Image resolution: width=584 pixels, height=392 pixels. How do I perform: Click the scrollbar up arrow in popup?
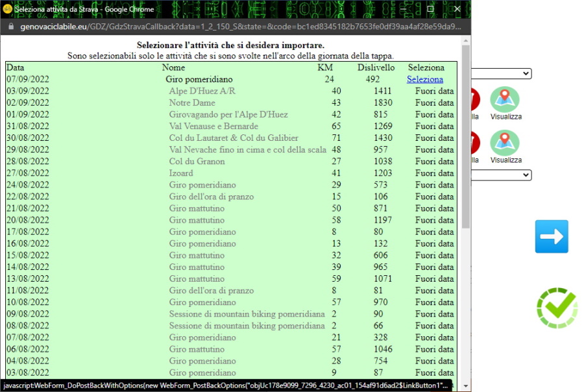click(x=465, y=40)
